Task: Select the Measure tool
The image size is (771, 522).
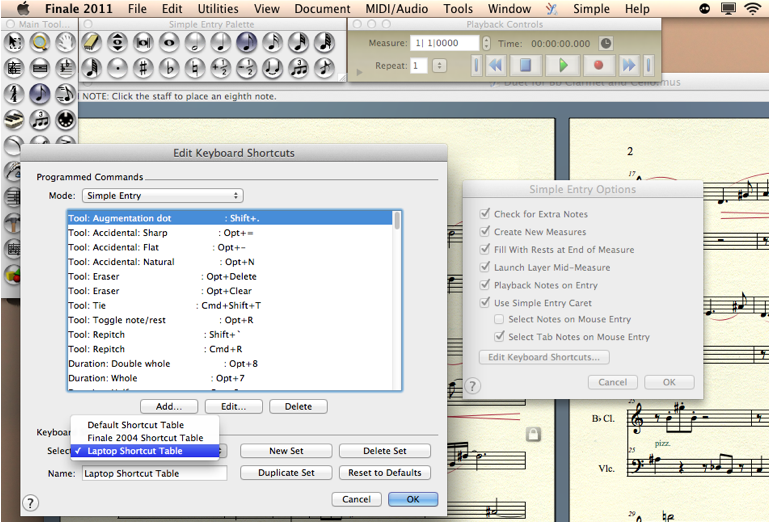Action: pyautogui.click(x=40, y=68)
